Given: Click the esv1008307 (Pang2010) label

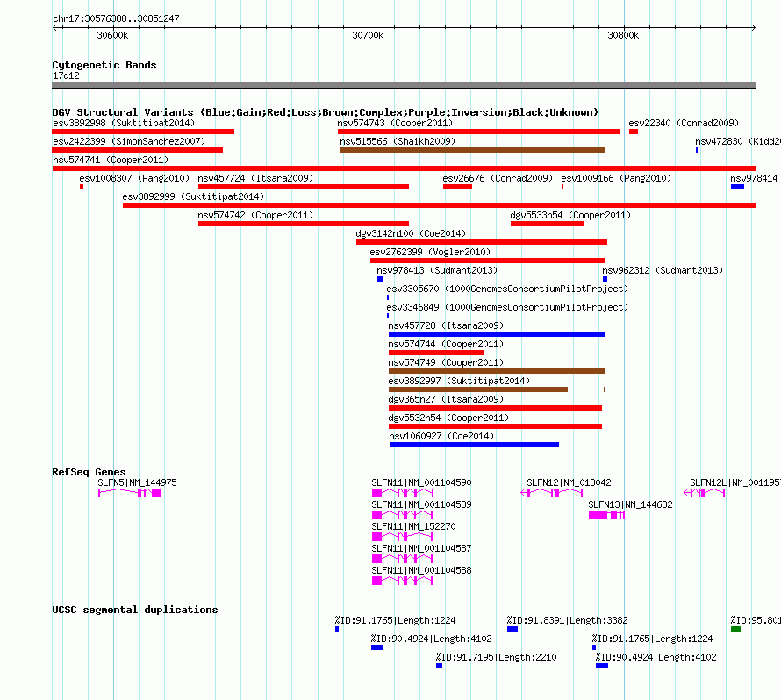Looking at the screenshot, I should coord(134,178).
